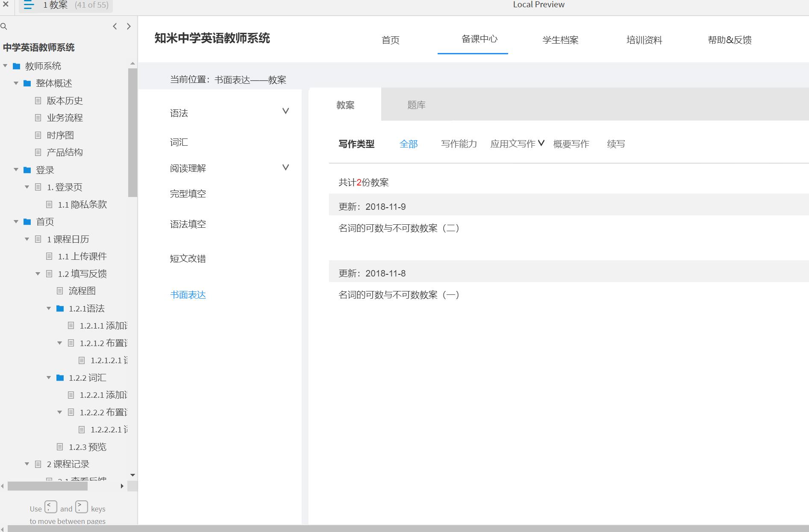
Task: Click the 1.2.1语法 folder icon
Action: [60, 309]
